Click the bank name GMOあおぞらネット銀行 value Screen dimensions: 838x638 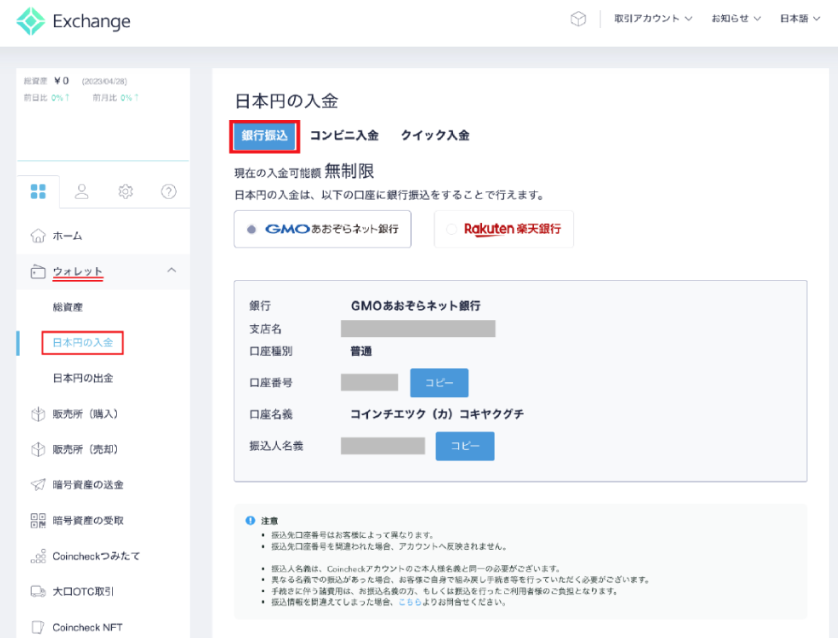click(416, 306)
